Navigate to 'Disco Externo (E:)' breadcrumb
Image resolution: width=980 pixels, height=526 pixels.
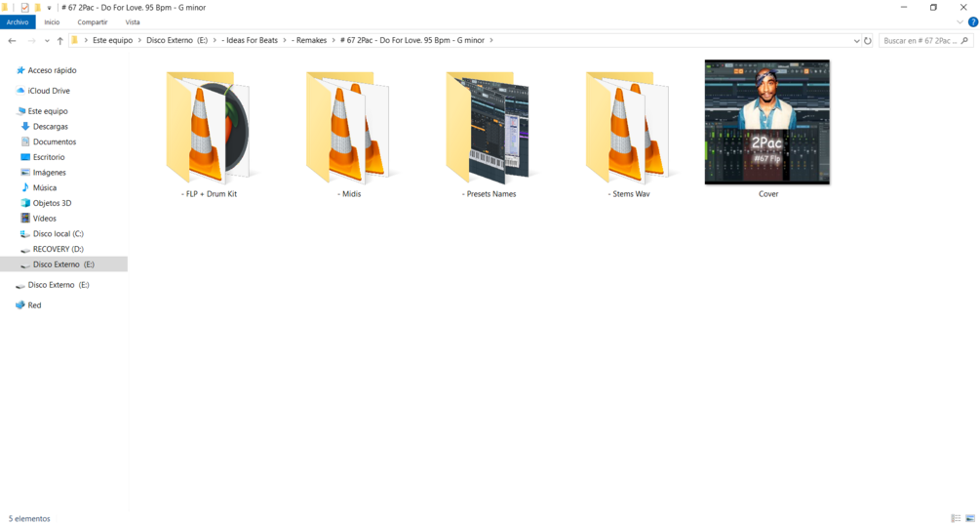point(176,40)
